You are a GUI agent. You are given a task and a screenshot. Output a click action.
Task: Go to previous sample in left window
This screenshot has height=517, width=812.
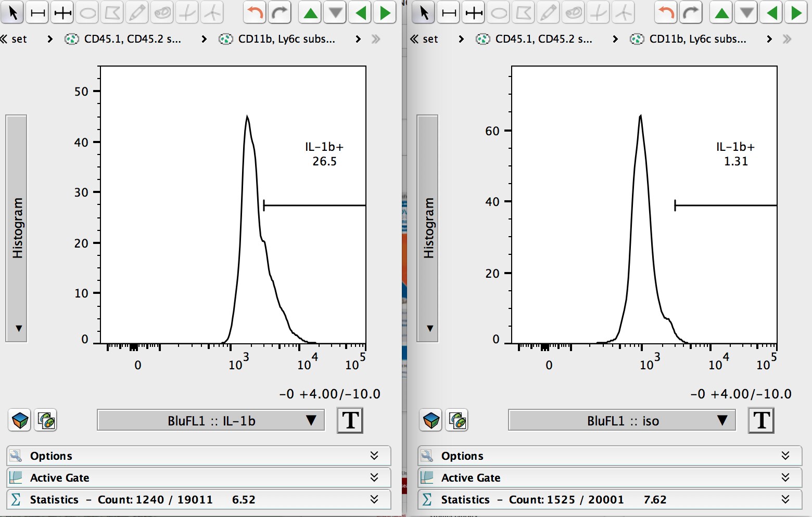[x=360, y=12]
